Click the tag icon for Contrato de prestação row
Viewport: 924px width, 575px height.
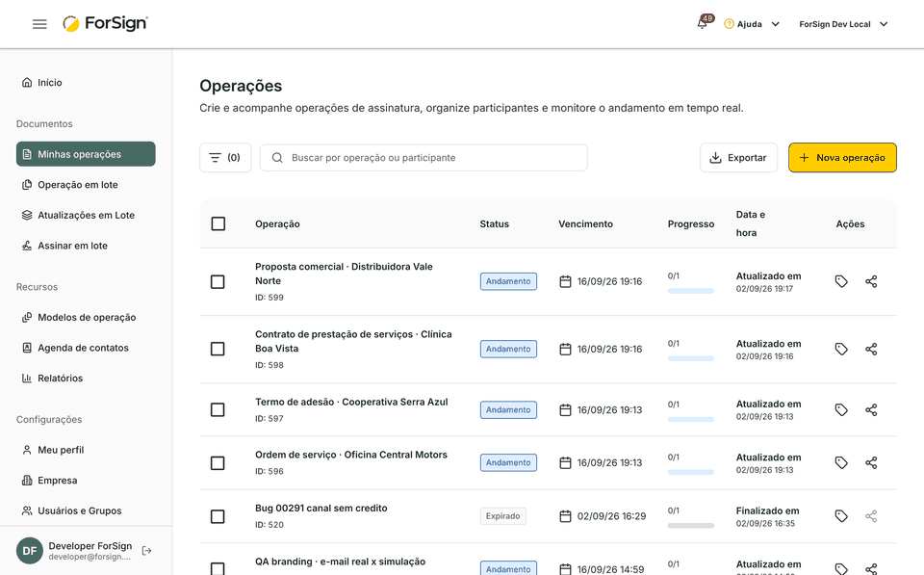(x=841, y=349)
